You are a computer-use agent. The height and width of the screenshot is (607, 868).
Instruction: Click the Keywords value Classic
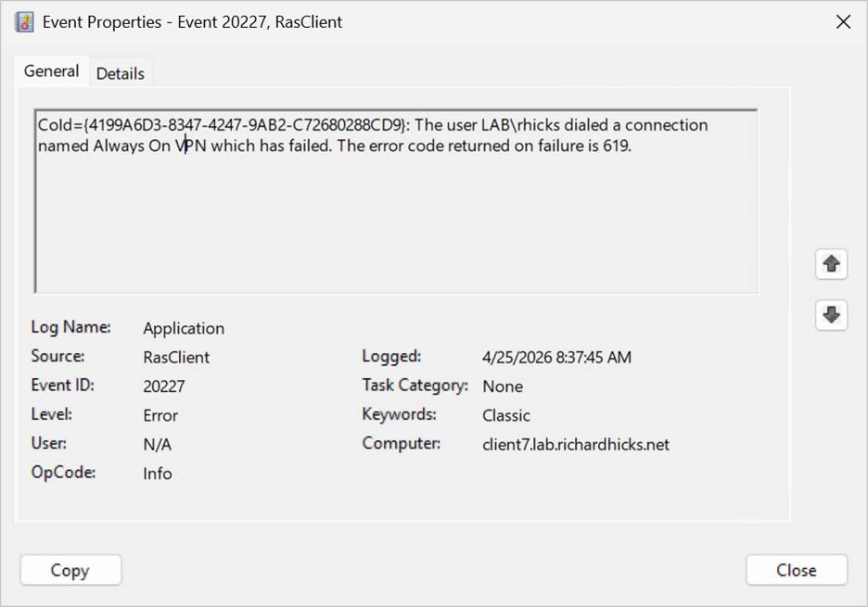click(506, 415)
